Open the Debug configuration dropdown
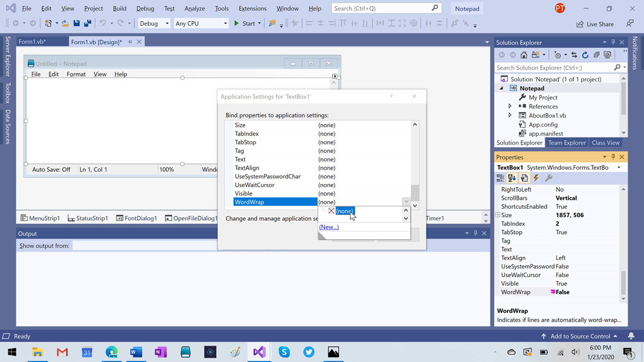This screenshot has height=362, width=644. click(x=154, y=24)
